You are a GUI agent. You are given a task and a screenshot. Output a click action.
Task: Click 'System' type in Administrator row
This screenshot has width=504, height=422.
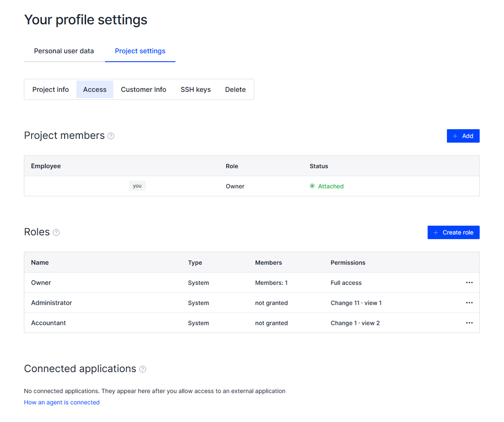click(198, 303)
